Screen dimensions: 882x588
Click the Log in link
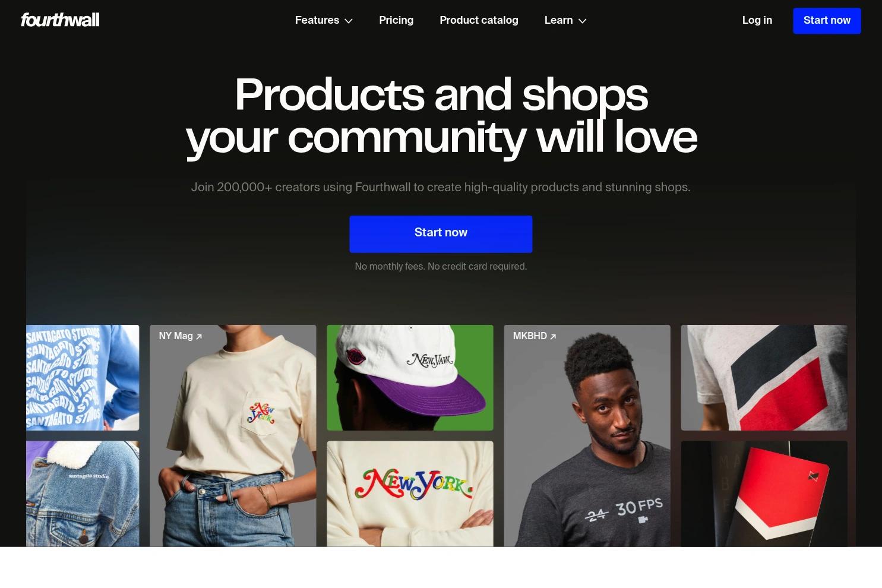coord(757,20)
